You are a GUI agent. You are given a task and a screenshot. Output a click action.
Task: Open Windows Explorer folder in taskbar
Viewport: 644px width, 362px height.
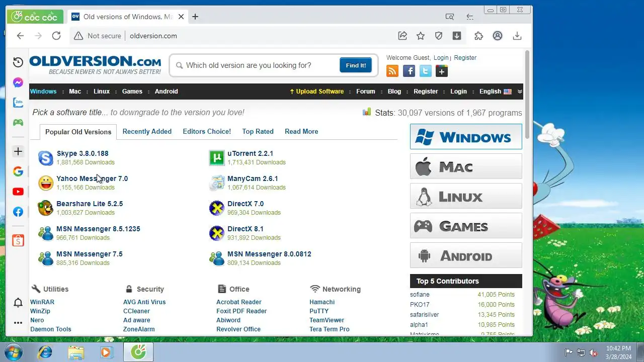point(76,352)
